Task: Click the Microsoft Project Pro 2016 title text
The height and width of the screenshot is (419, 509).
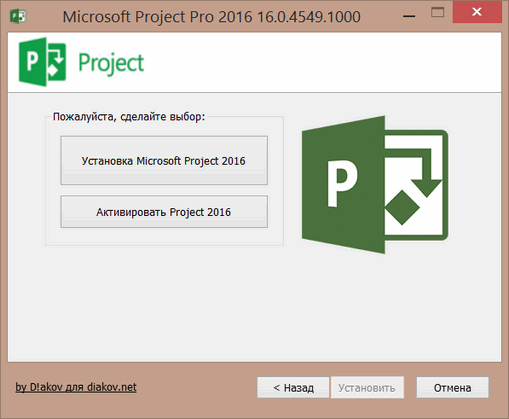Action: coord(212,17)
